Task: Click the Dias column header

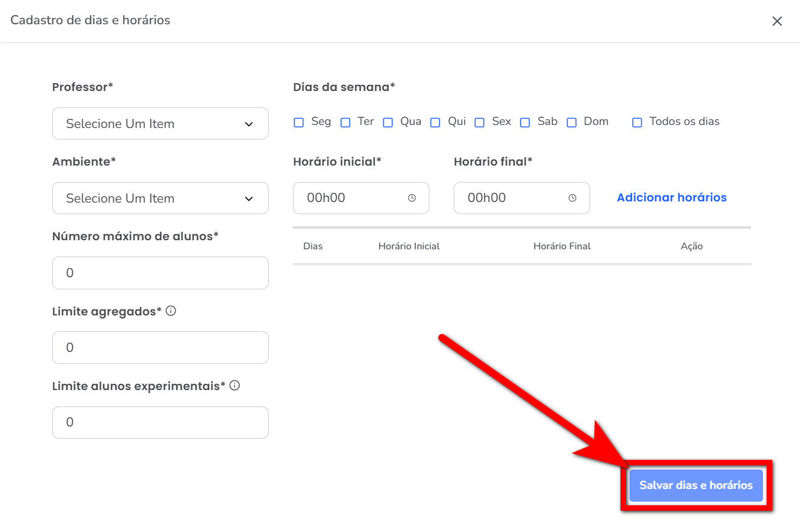Action: pos(313,246)
